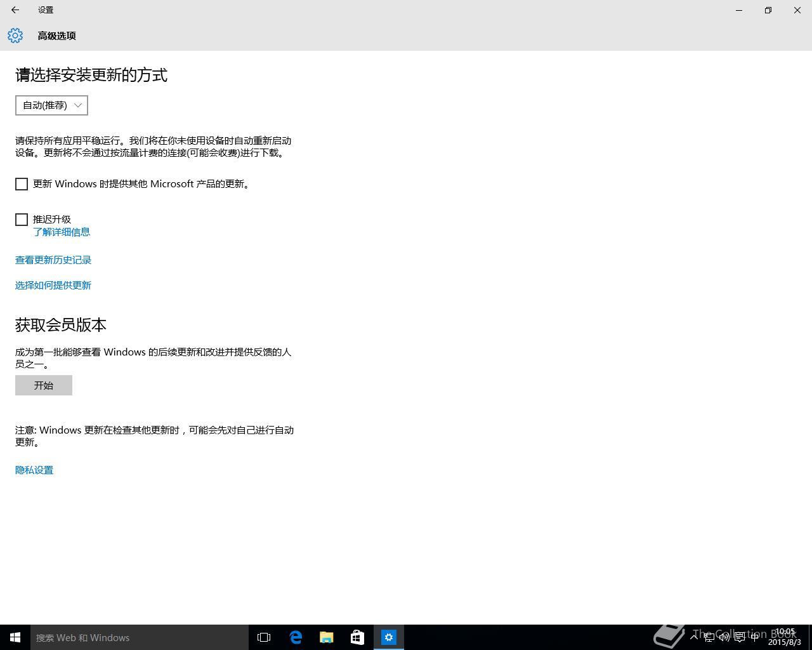Restore down the Settings window
Viewport: 812px width, 650px height.
tap(768, 10)
